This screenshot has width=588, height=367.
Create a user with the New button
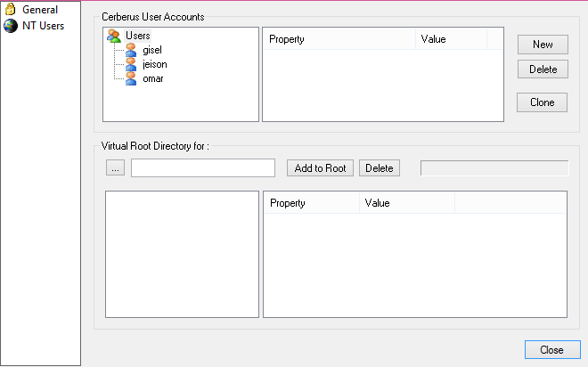point(543,45)
